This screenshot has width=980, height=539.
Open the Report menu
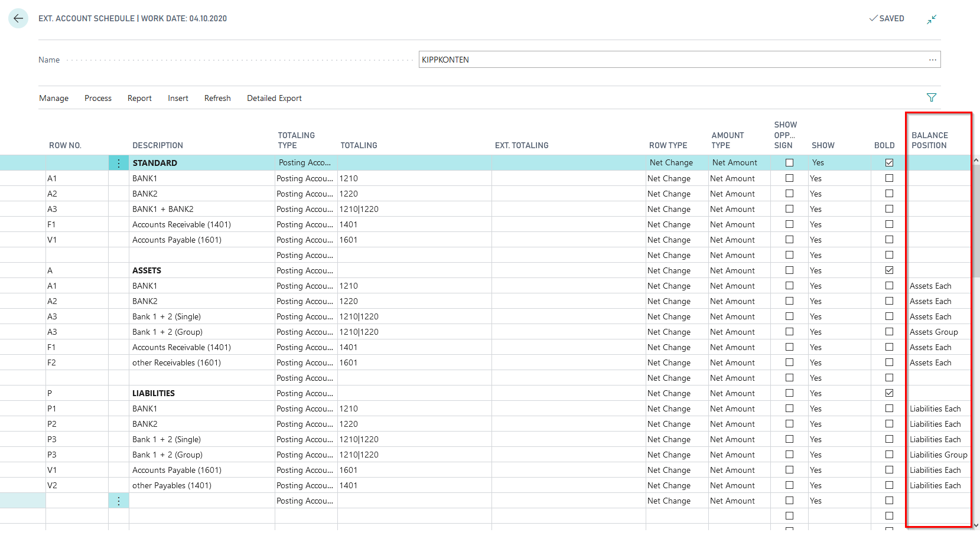tap(139, 98)
